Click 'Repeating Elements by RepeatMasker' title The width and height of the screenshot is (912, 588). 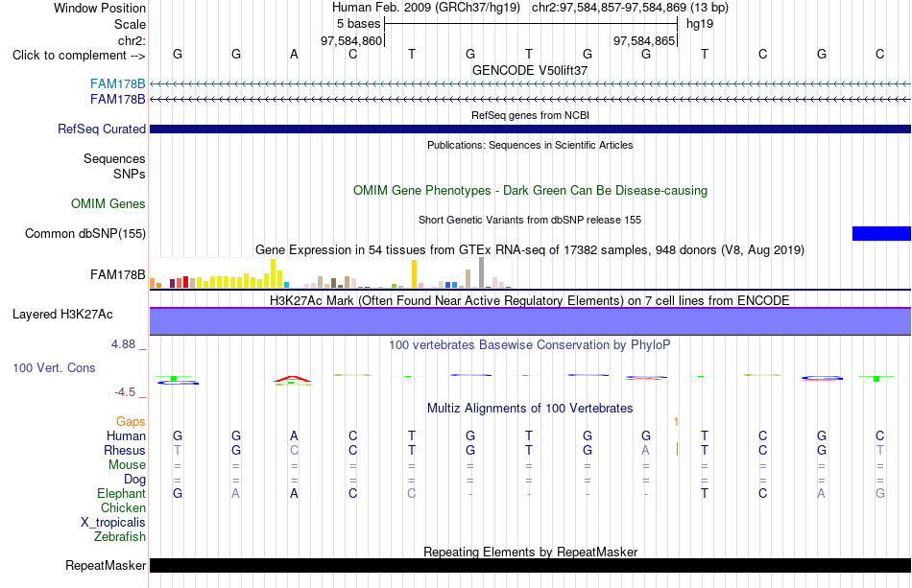coord(530,552)
